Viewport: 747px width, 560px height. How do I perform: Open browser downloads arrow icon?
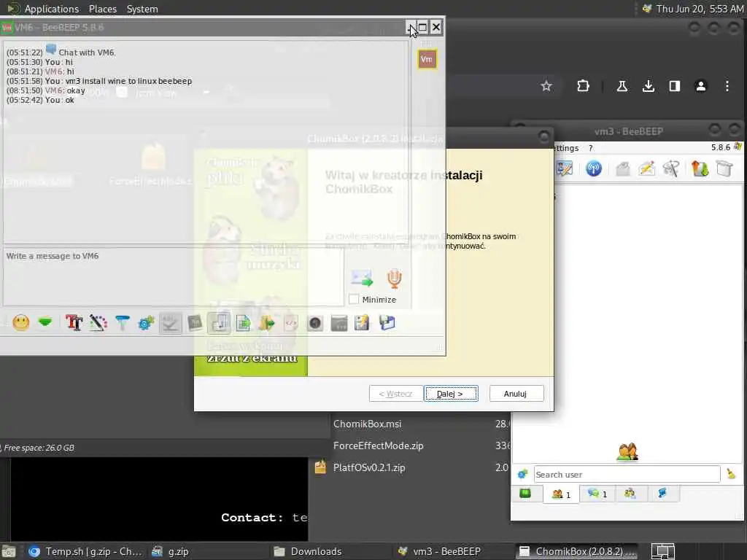(x=648, y=86)
